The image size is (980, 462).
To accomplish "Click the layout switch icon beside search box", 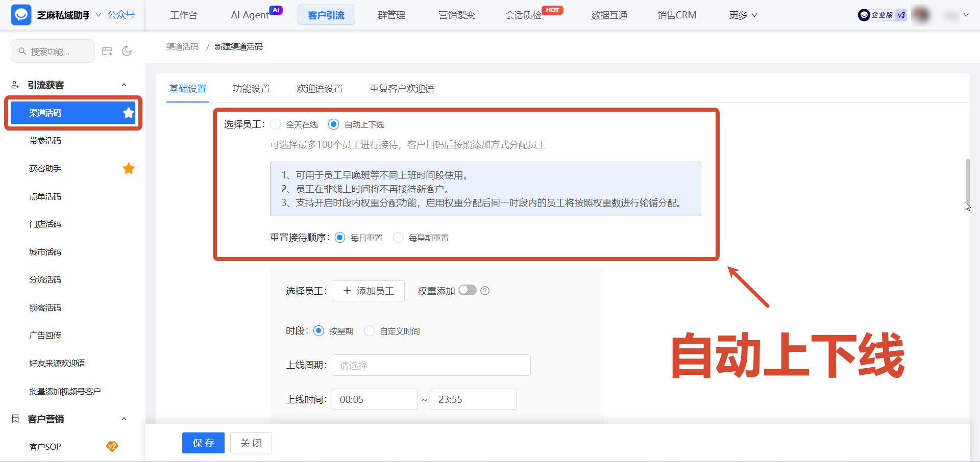I will (107, 51).
